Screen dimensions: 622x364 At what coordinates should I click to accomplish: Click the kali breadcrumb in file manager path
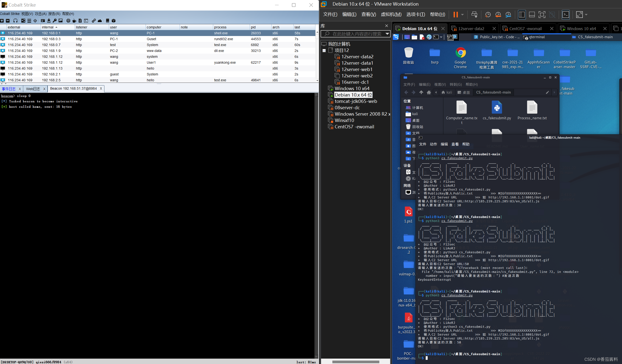(x=447, y=92)
